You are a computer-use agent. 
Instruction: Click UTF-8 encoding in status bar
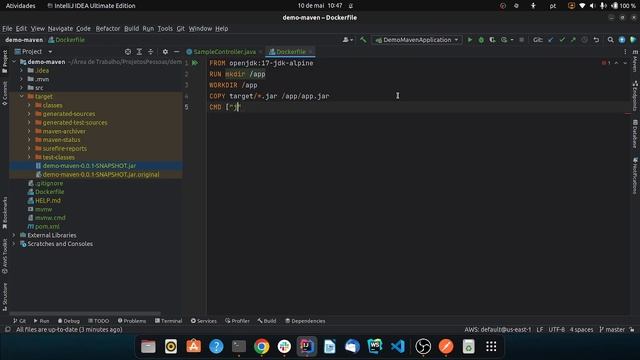click(557, 329)
